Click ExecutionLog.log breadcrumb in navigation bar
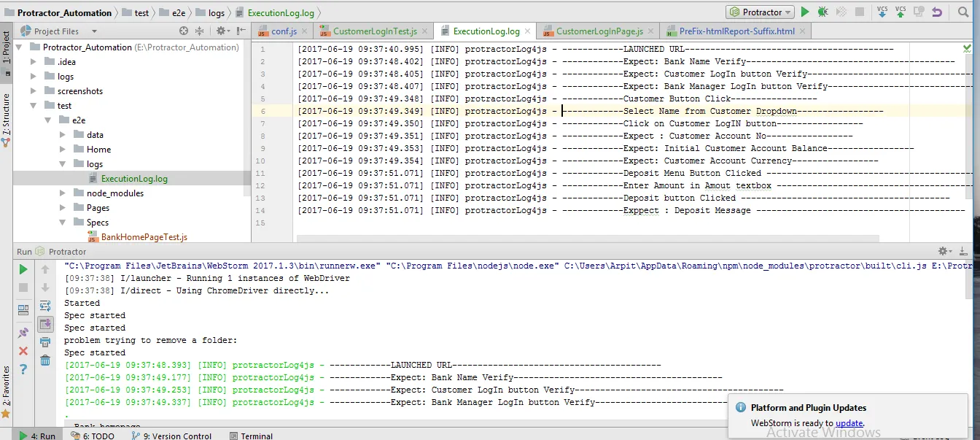The height and width of the screenshot is (440, 980). tap(275, 13)
